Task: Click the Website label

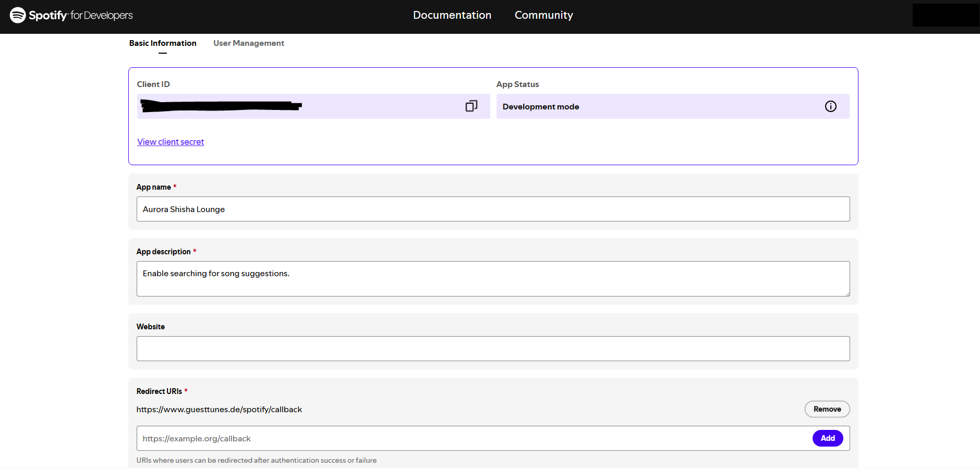Action: (x=151, y=327)
